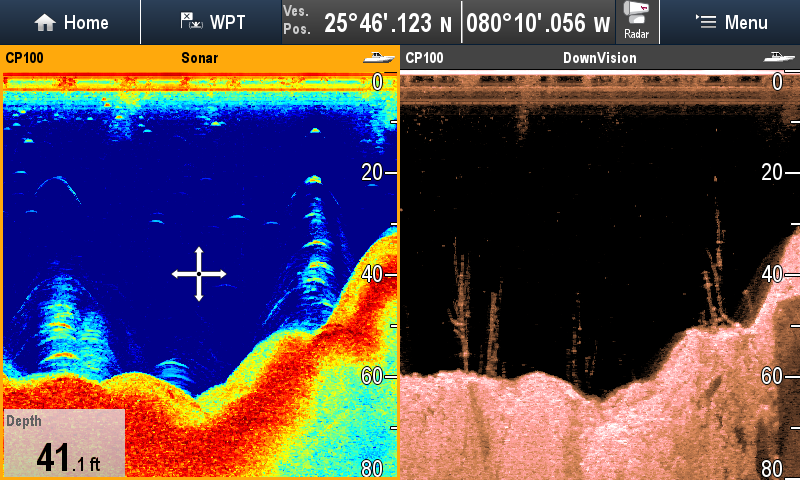Tap the 40 depth mark on DownVision scale
Screen dimensions: 800x480
coord(772,274)
